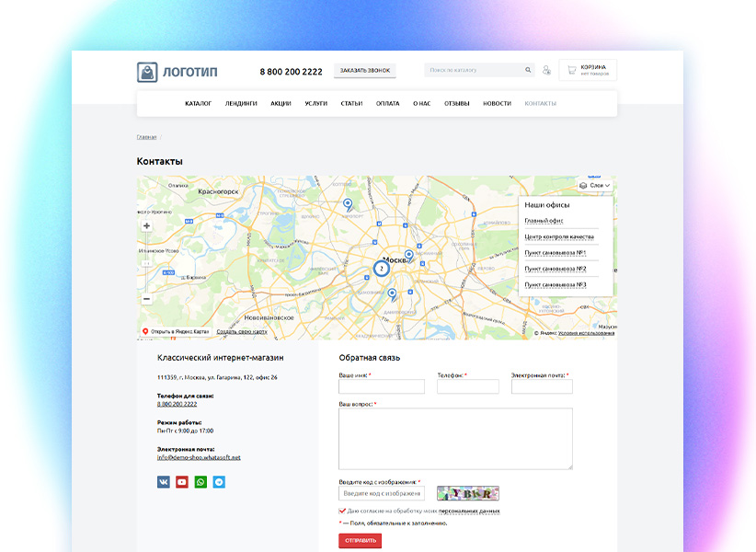
Task: Click the info@demo-shop.whatasoft.net email link
Action: (198, 456)
